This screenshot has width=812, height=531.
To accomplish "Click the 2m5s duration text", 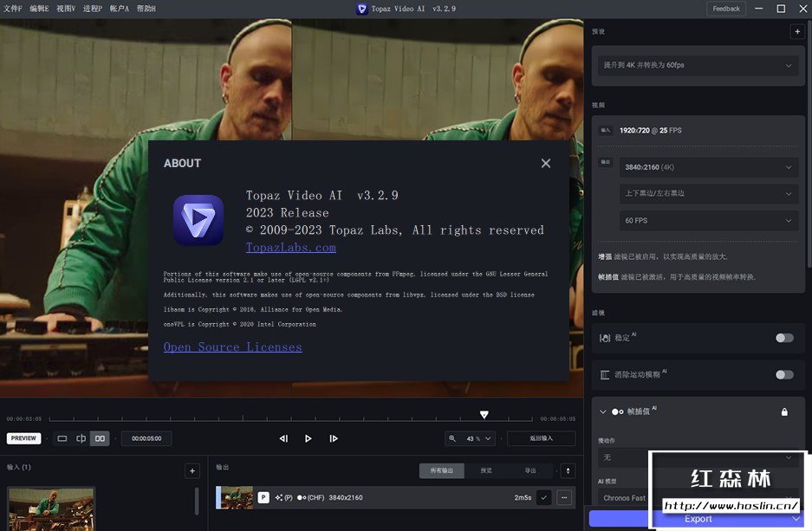I will (523, 497).
